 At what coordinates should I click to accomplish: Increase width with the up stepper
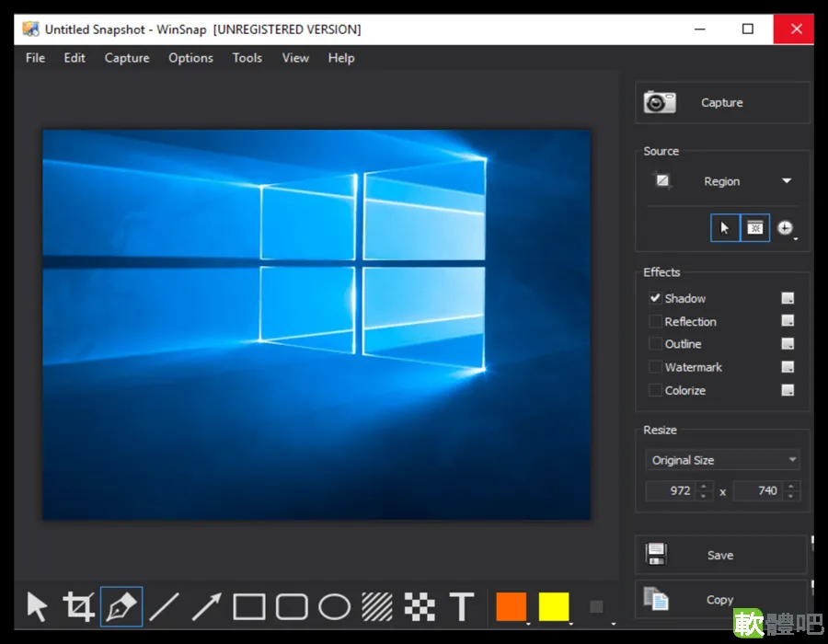tap(704, 486)
